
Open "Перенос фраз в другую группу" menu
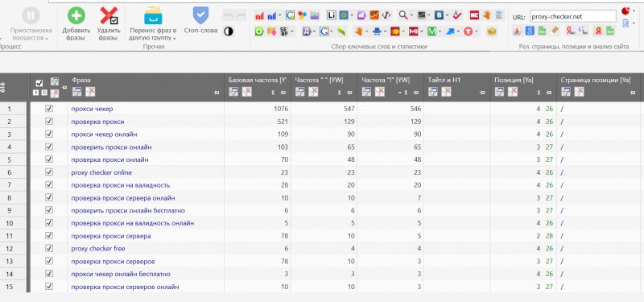153,24
